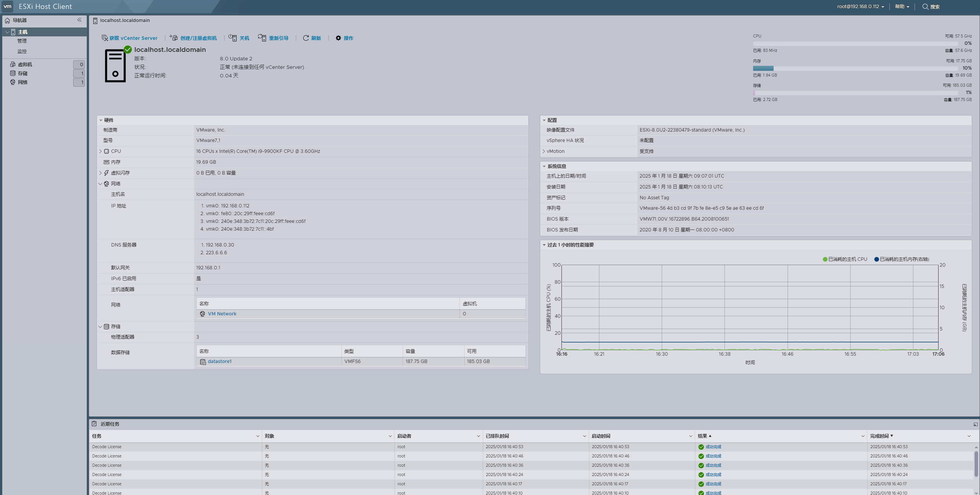The width and height of the screenshot is (980, 495).
Task: Open the VM Network link
Action: click(x=222, y=314)
